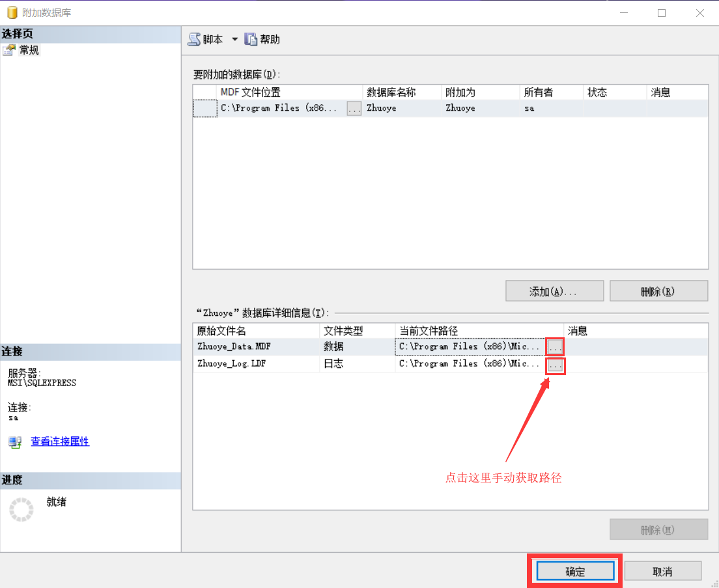The height and width of the screenshot is (588, 719).
Task: Select the Zhuoye_Log.LDF file name cell
Action: click(x=257, y=364)
